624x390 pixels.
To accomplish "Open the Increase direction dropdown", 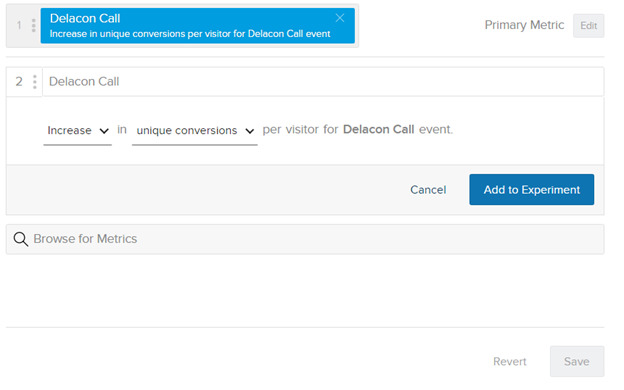I will pos(78,131).
